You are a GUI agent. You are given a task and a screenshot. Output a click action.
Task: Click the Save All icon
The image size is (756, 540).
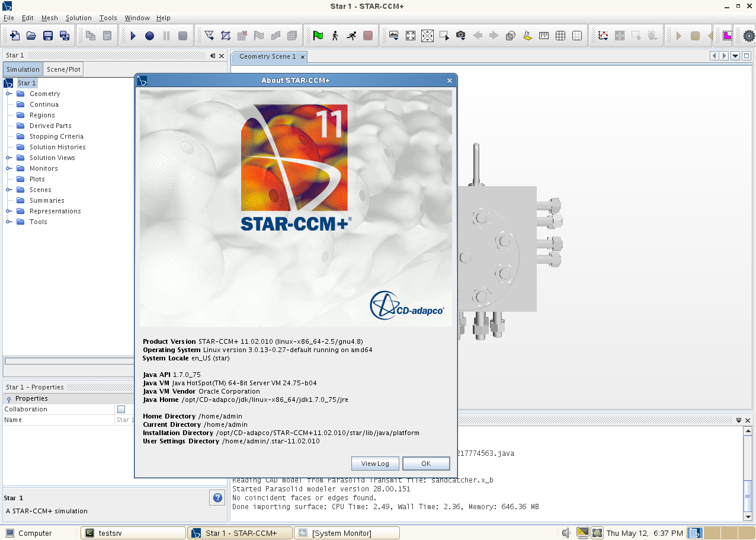click(65, 36)
